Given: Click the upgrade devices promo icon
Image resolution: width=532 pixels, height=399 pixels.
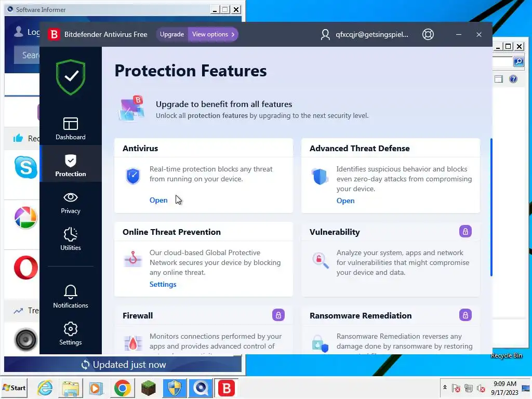Looking at the screenshot, I should (x=131, y=109).
